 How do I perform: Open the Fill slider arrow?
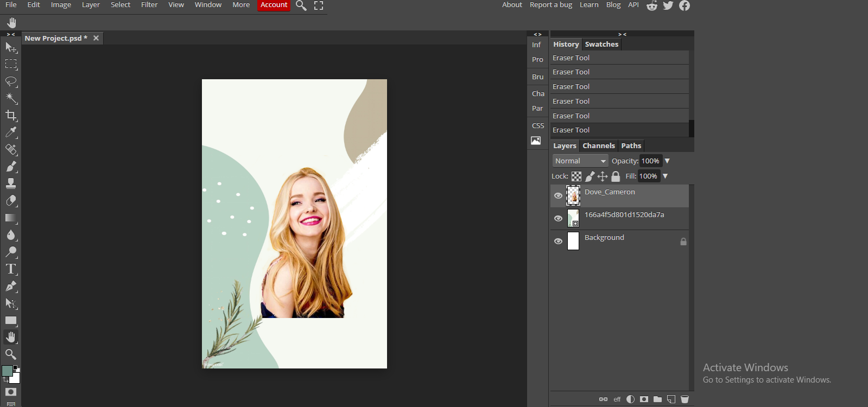[665, 176]
